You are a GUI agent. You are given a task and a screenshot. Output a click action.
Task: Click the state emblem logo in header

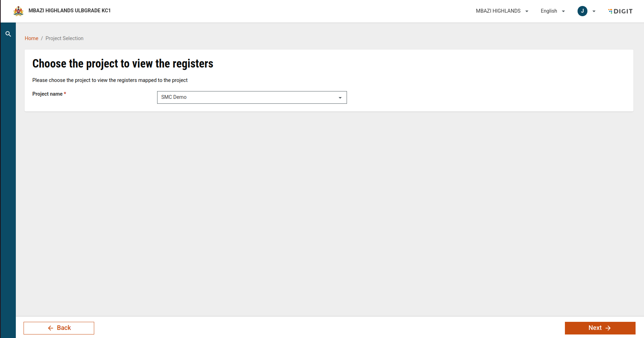point(18,11)
